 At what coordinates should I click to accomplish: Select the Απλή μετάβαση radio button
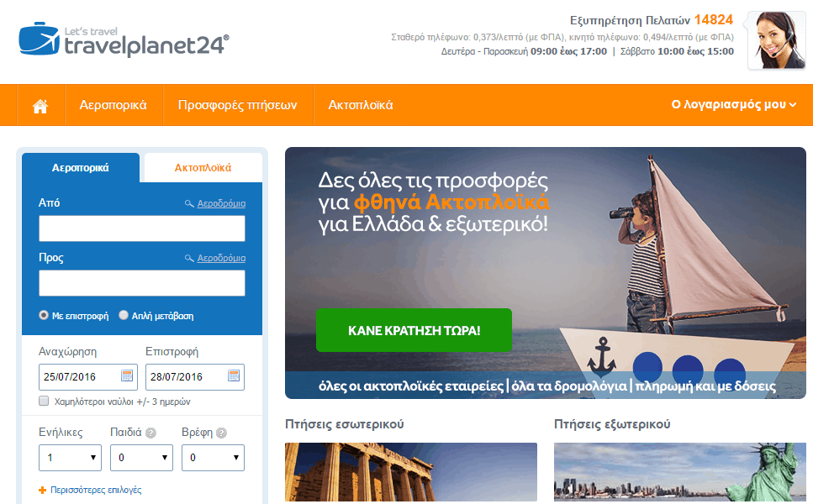[124, 315]
